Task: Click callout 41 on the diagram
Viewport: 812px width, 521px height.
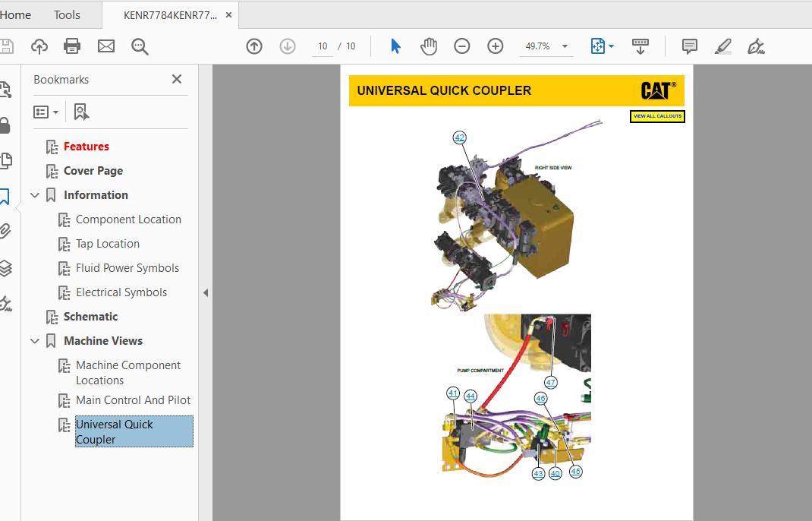Action: (453, 393)
